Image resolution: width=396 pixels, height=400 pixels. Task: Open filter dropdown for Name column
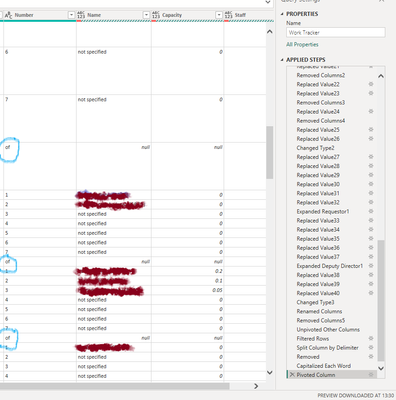tap(146, 15)
